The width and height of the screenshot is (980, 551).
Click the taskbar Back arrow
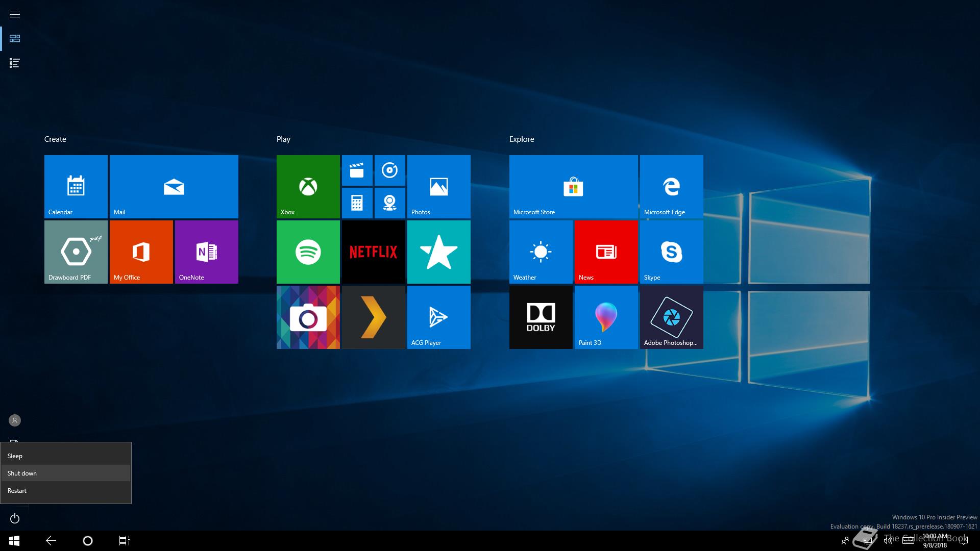(x=51, y=541)
